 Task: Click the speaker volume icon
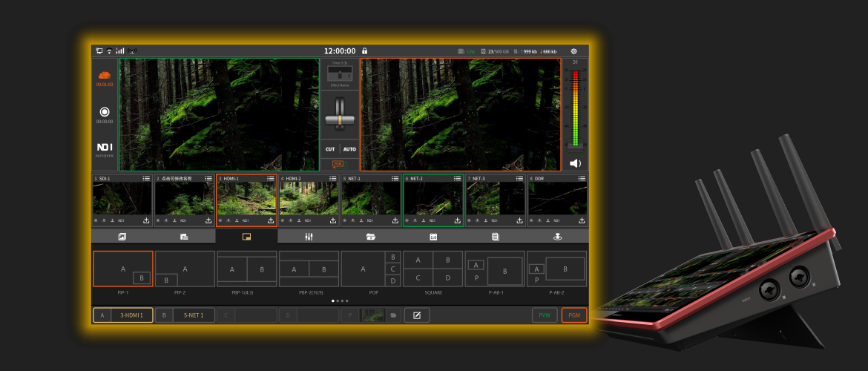pyautogui.click(x=575, y=163)
